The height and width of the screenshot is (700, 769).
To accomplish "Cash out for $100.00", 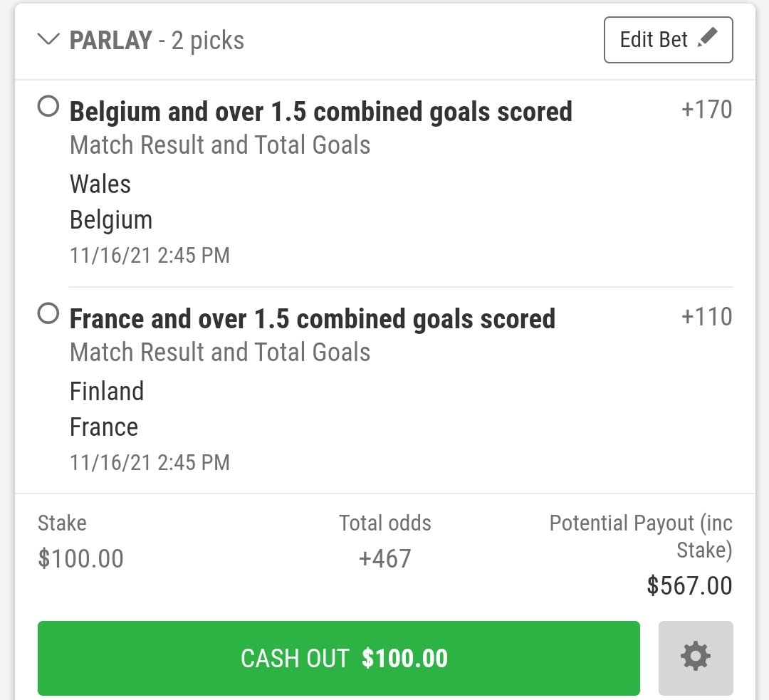I will point(339,658).
